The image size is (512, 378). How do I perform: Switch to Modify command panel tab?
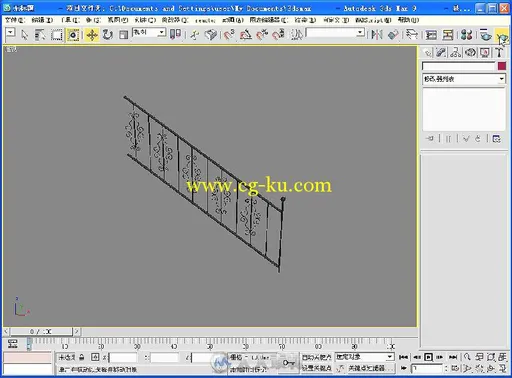[441, 52]
